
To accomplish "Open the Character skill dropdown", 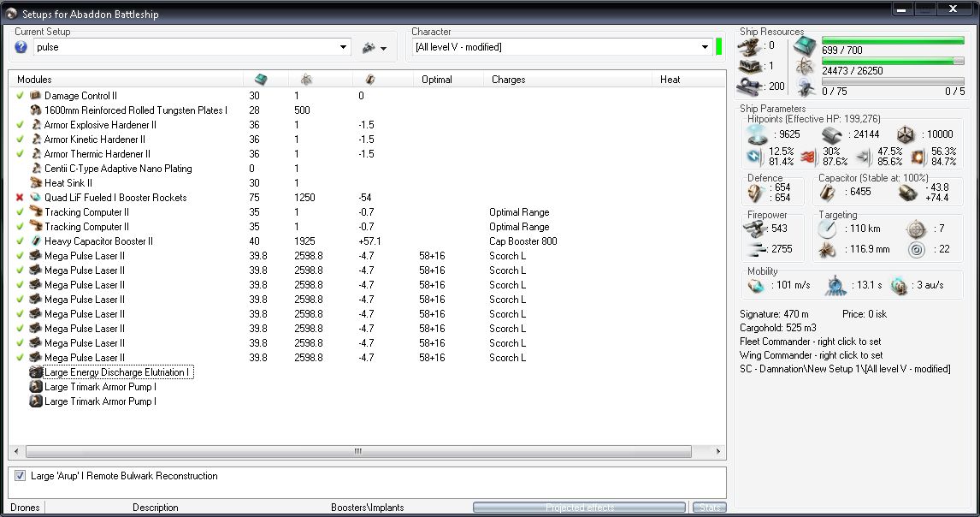I will click(705, 47).
